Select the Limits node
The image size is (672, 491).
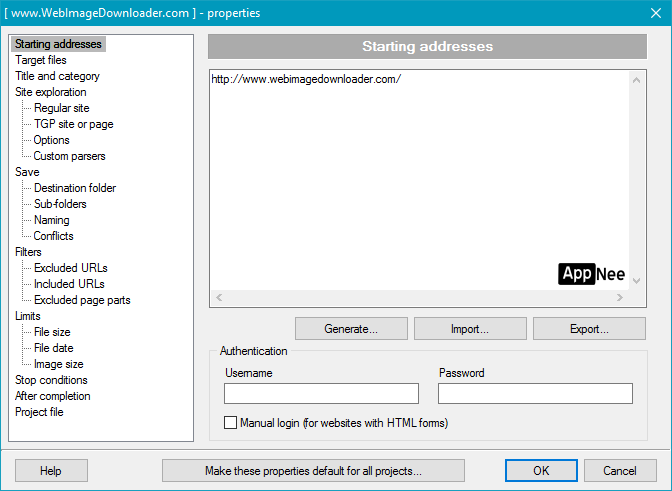tap(27, 316)
